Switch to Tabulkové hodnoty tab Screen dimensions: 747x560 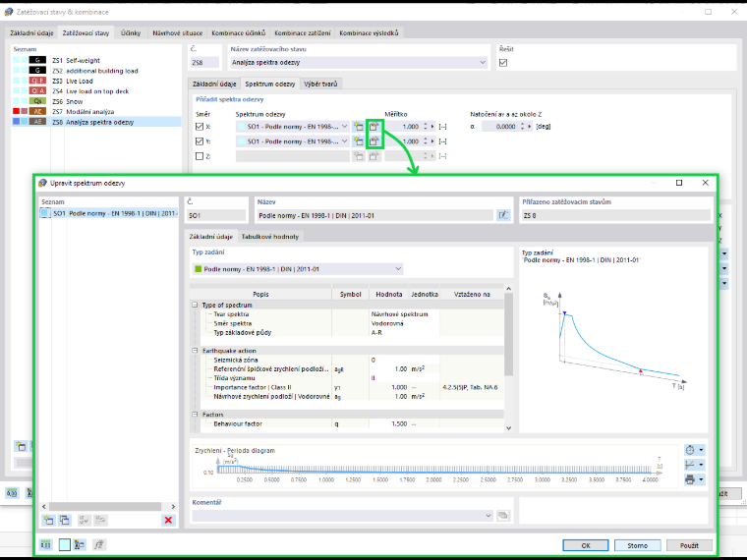(270, 236)
